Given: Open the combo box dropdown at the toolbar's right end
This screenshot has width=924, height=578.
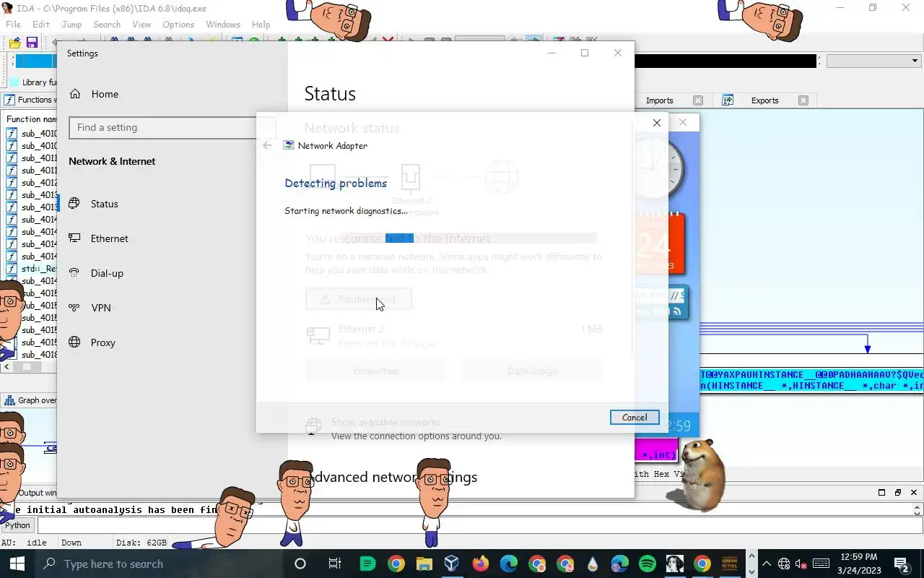Looking at the screenshot, I should tap(915, 61).
